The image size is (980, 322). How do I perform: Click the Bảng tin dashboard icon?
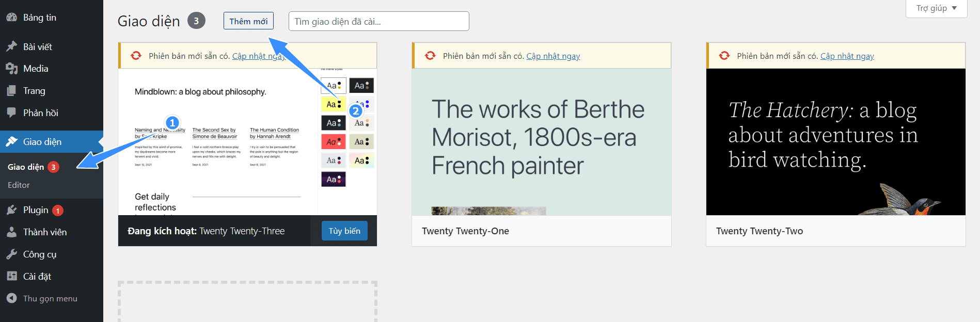11,17
